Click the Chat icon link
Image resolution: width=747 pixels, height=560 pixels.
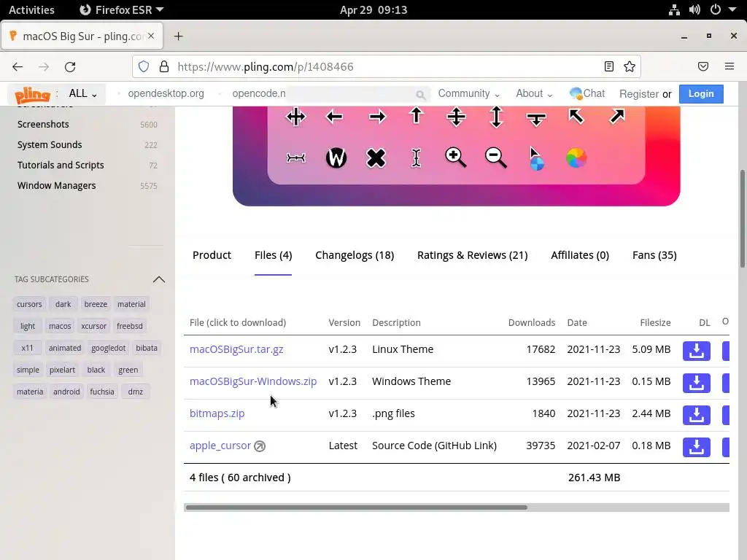587,93
